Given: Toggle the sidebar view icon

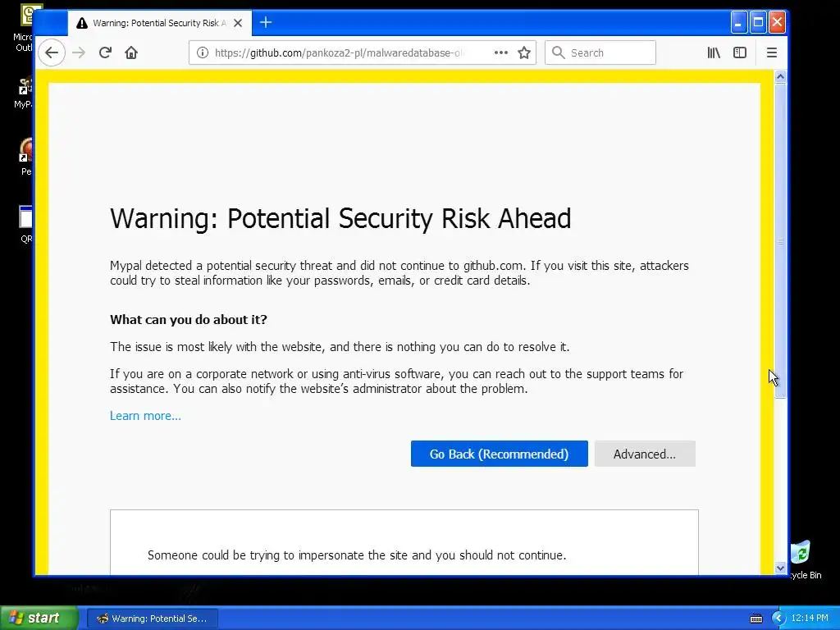Looking at the screenshot, I should click(x=740, y=52).
